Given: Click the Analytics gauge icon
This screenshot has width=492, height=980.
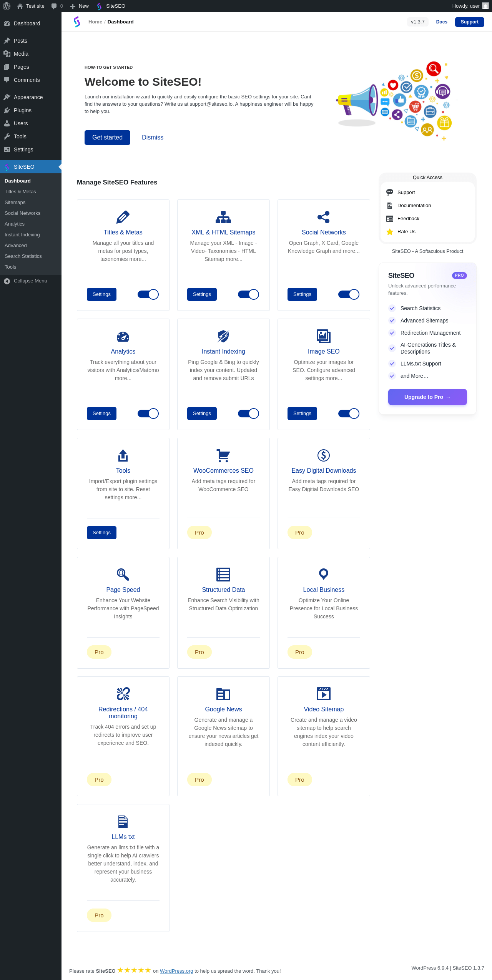Looking at the screenshot, I should 123,337.
